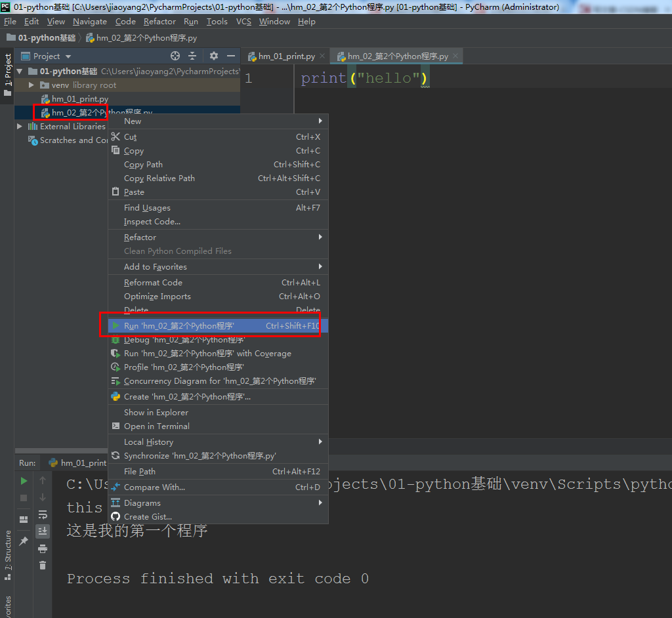Pin the Run tool window tab
Viewport: 672px width, 618px height.
[24, 541]
